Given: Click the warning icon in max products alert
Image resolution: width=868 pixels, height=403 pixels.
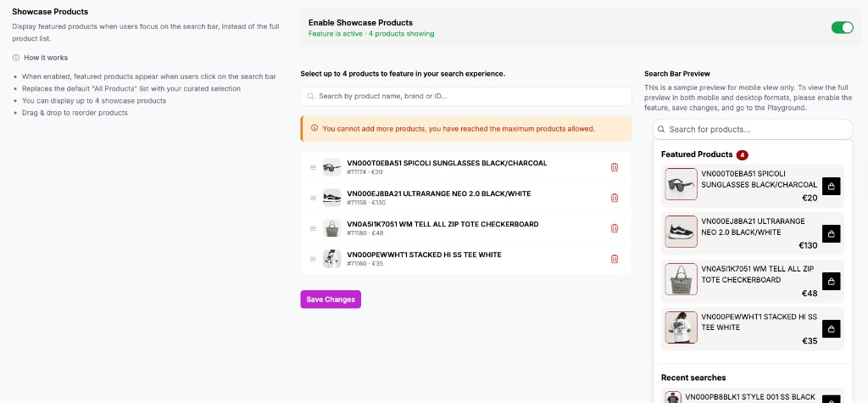Looking at the screenshot, I should pos(314,129).
